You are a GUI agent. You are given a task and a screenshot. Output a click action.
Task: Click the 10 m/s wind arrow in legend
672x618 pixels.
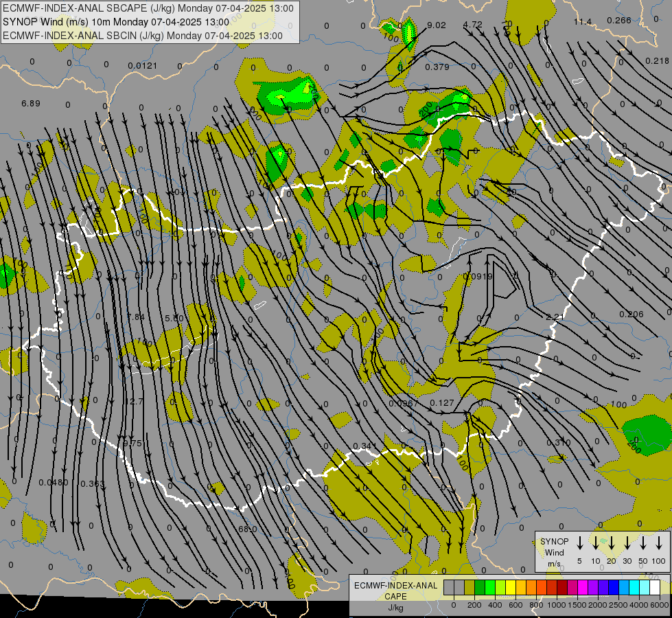coord(596,543)
